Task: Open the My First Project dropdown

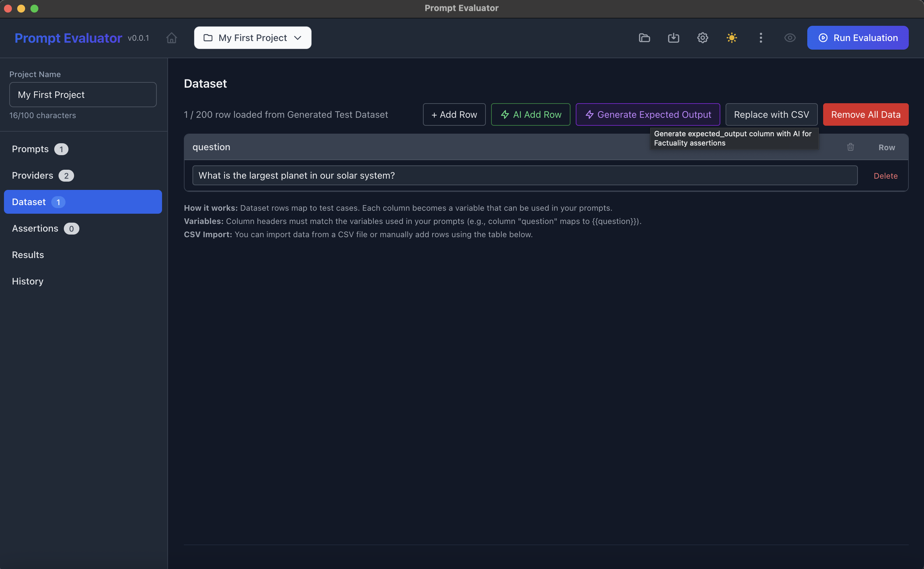Action: click(252, 38)
